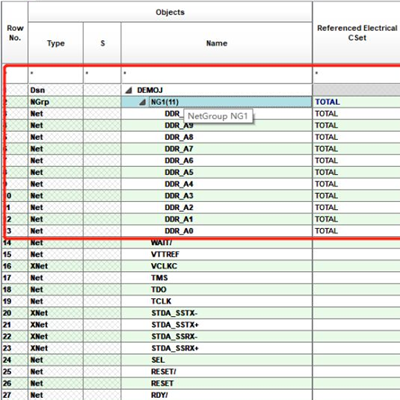Select net RESET/

pyautogui.click(x=217, y=372)
